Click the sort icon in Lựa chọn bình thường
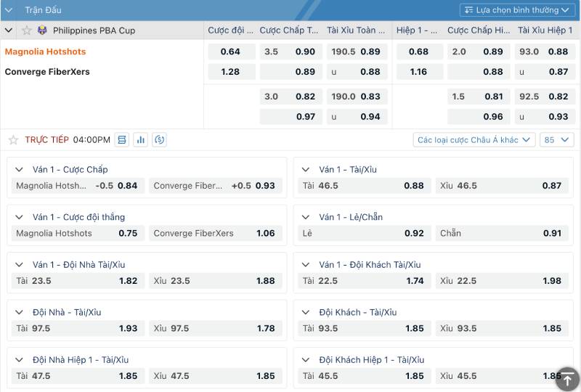Viewport: 581px width, 392px height. tap(468, 10)
